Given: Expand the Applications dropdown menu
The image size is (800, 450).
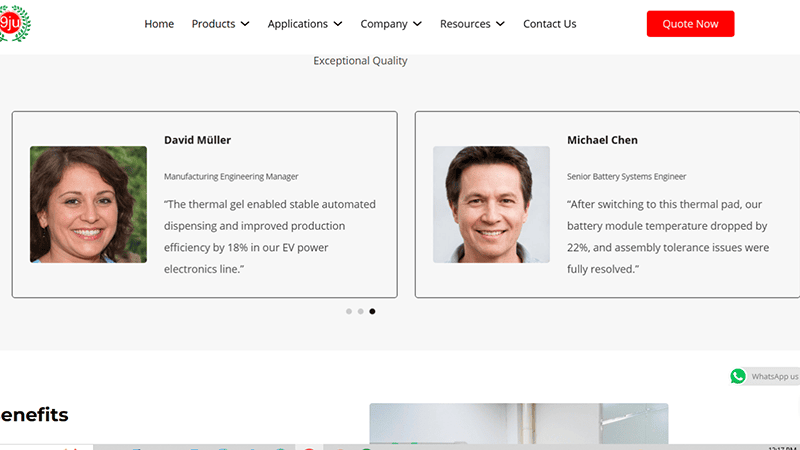Looking at the screenshot, I should click(x=304, y=24).
